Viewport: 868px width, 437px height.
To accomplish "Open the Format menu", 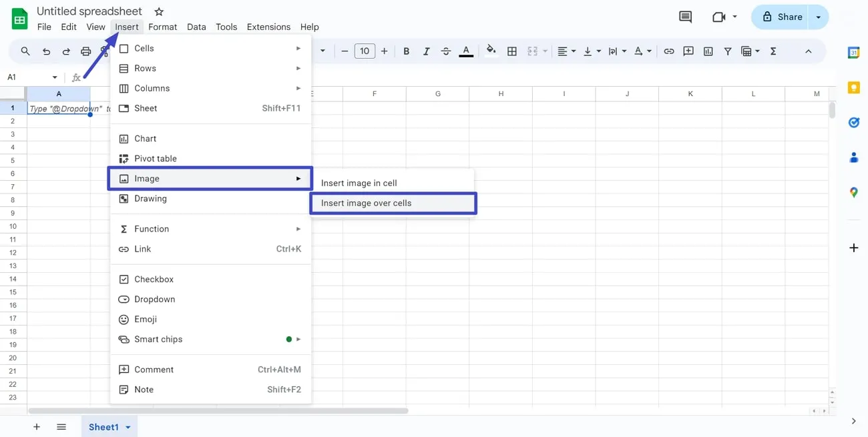I will click(x=163, y=27).
